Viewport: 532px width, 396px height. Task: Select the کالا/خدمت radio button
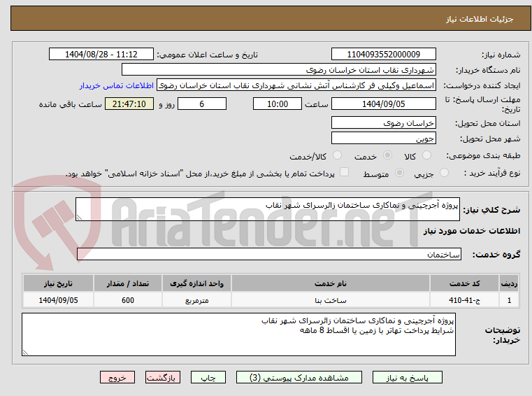coord(337,155)
